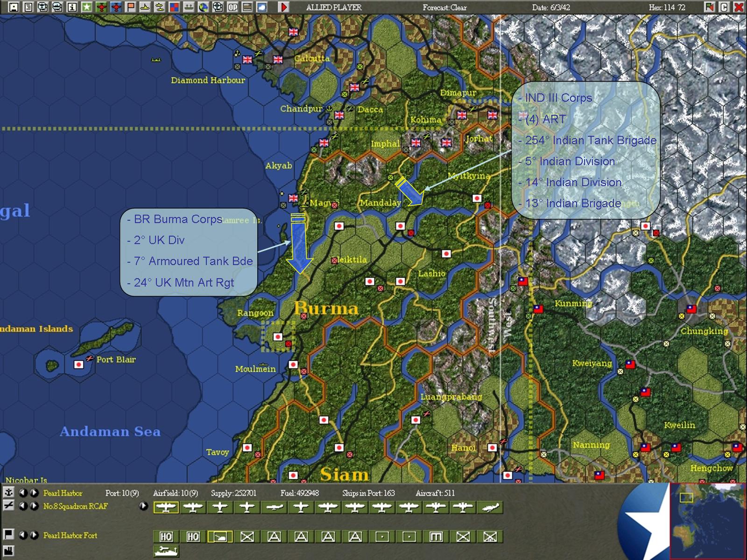
Task: Select the Japanese base flag at Tavoy
Action: 247,448
